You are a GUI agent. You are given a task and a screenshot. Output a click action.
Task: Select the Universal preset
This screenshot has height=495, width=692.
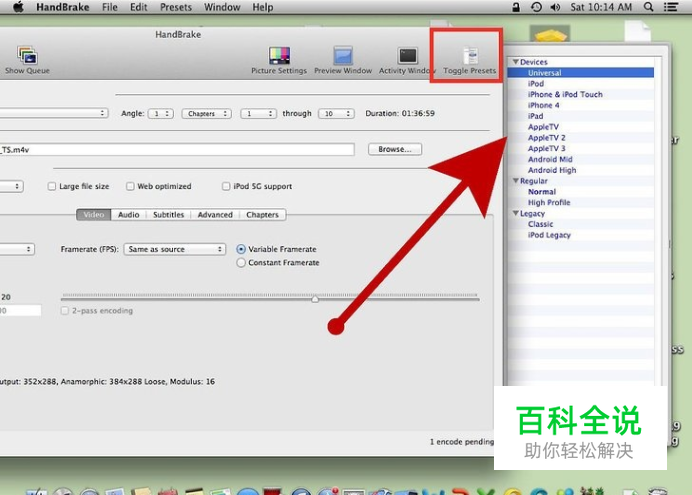tap(580, 73)
